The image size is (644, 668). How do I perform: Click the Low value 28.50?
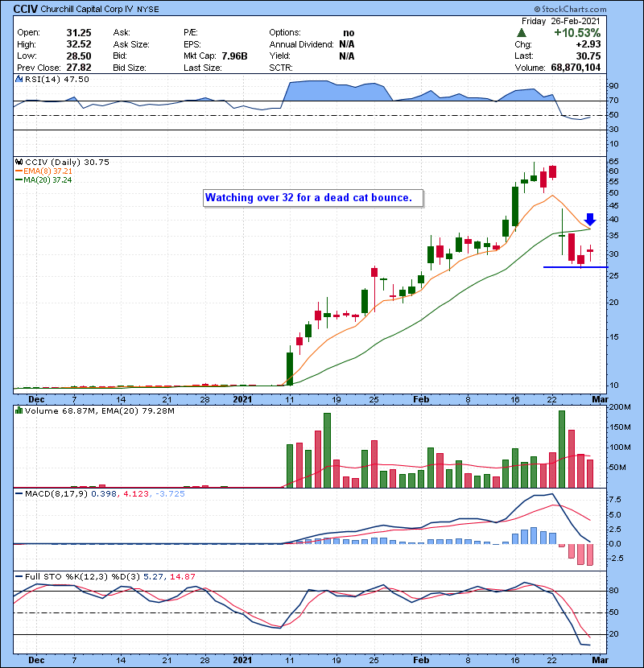(x=79, y=56)
